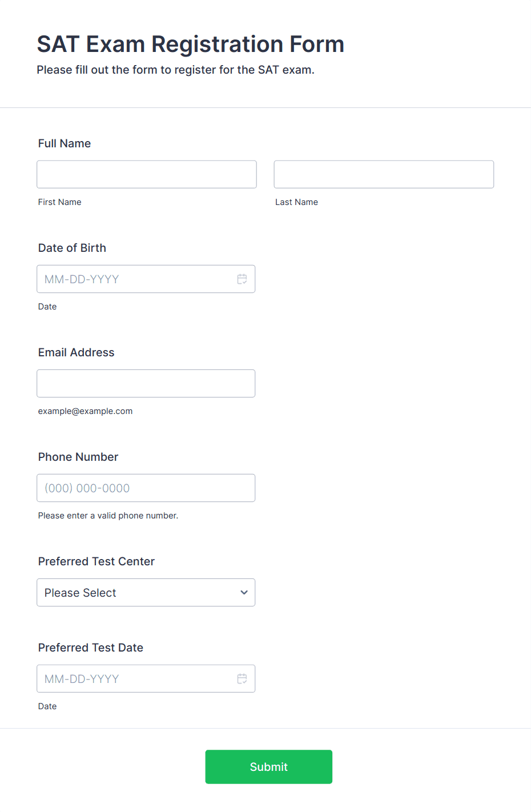This screenshot has width=531, height=812.
Task: Open Date of Birth calendar picker icon
Action: (242, 279)
